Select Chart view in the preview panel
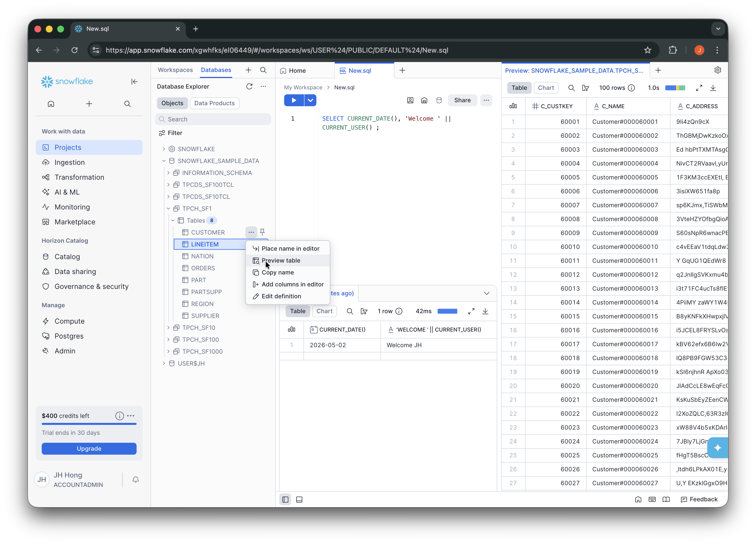The width and height of the screenshot is (756, 544). (546, 88)
